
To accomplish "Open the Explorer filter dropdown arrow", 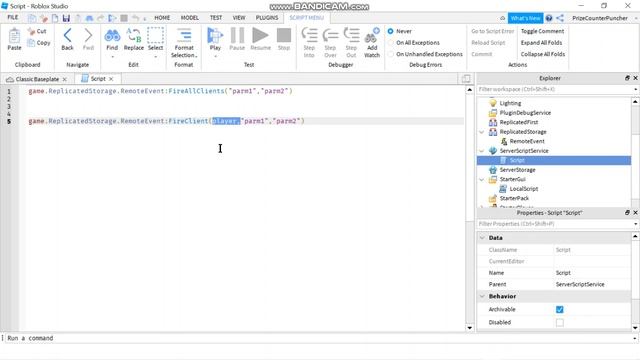I will coord(635,89).
